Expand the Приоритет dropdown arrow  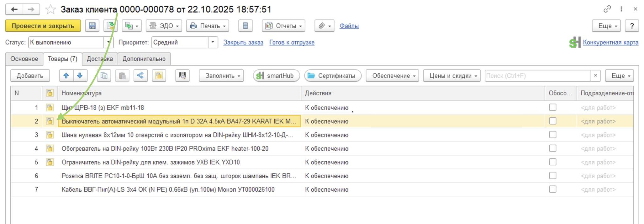(213, 42)
